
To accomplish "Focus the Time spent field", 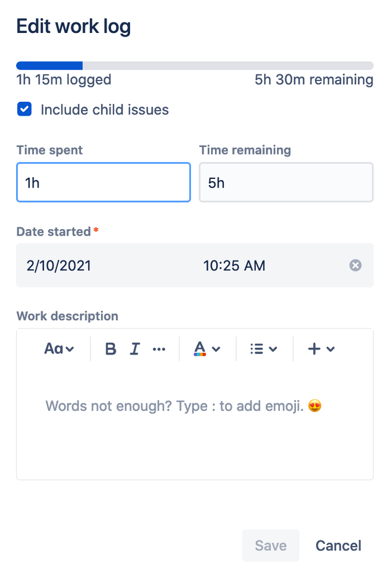I will [103, 183].
